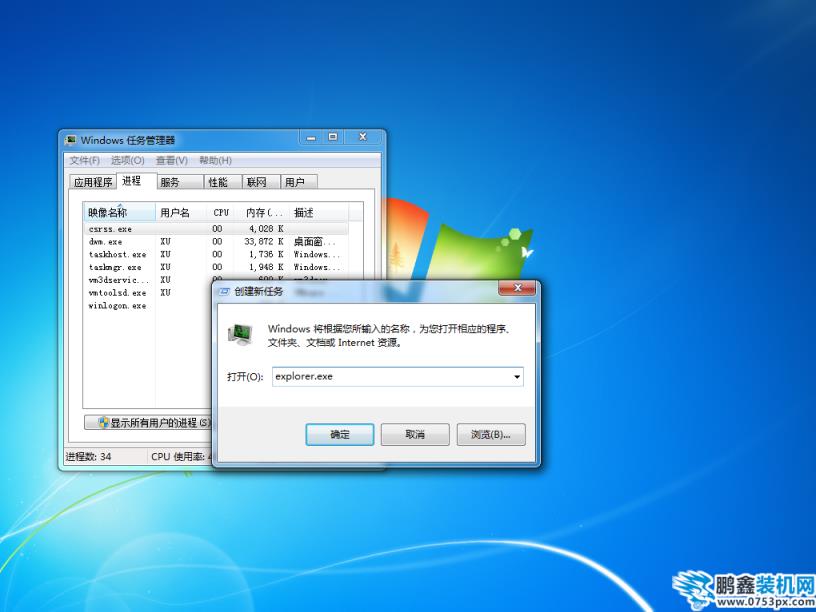Click the 创建新任务 dialog title icon

click(x=224, y=291)
